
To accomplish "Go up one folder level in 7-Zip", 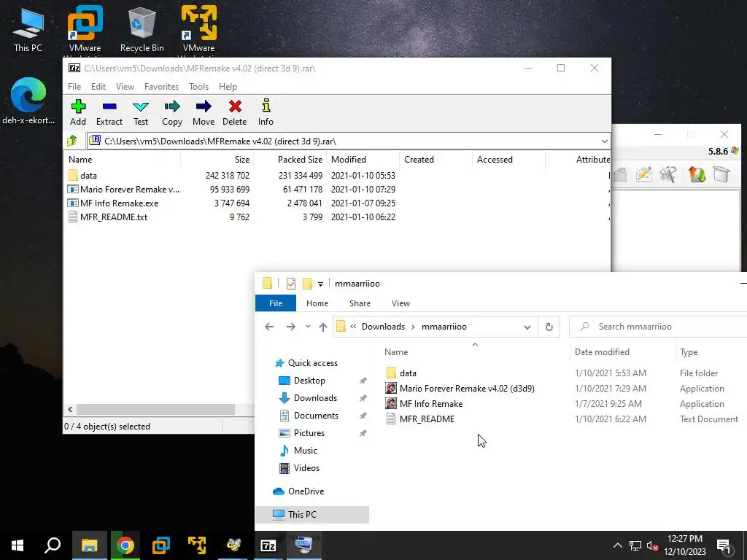I will coord(72,141).
